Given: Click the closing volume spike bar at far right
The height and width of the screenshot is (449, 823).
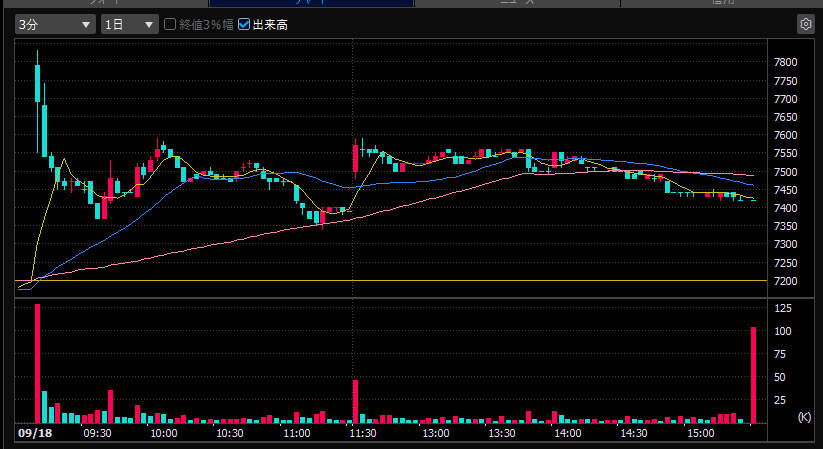Looking at the screenshot, I should coord(754,375).
